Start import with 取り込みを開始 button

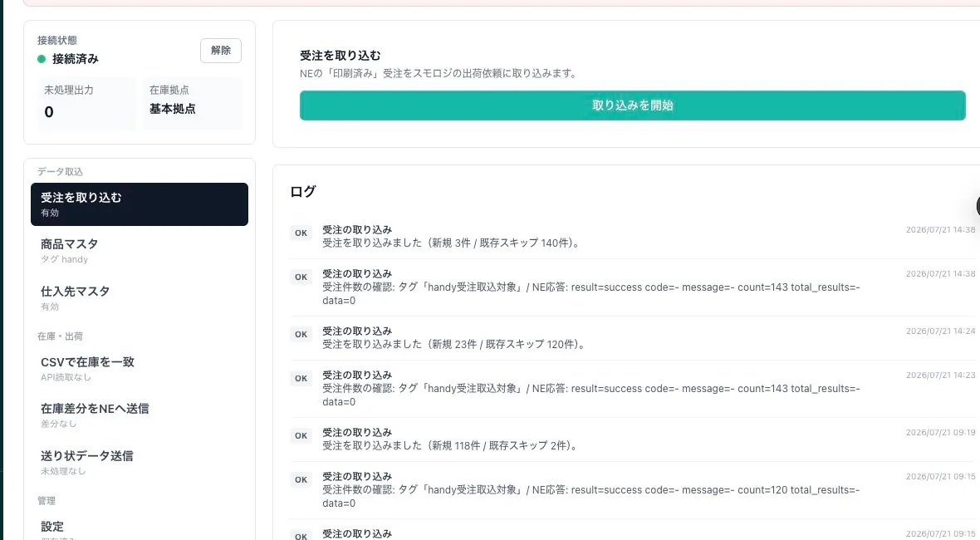pos(633,105)
